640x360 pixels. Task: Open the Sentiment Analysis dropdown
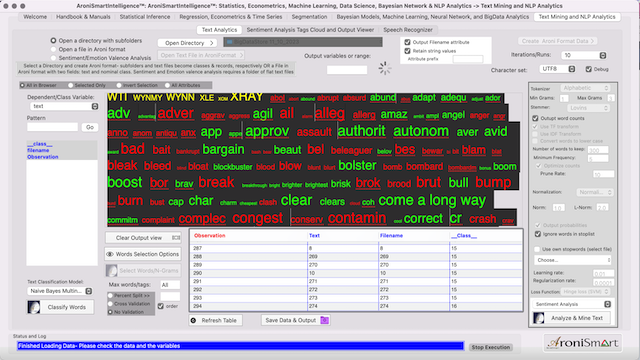pos(572,304)
